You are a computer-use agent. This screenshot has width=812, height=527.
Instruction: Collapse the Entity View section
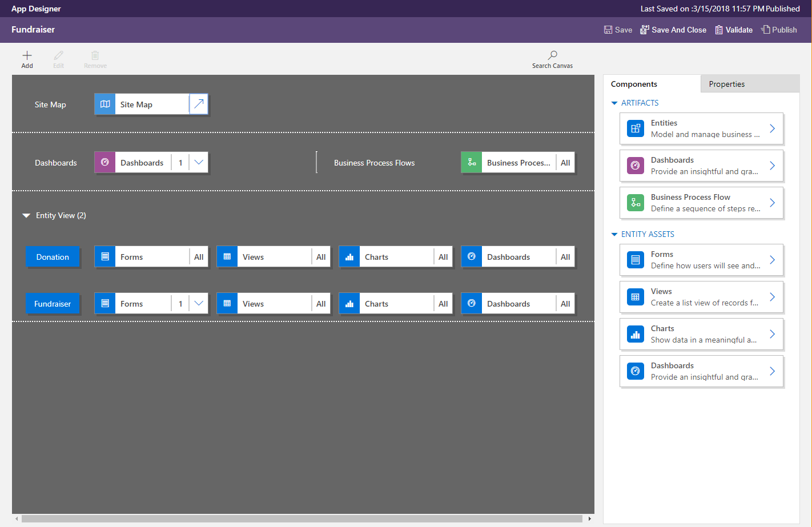coord(26,216)
